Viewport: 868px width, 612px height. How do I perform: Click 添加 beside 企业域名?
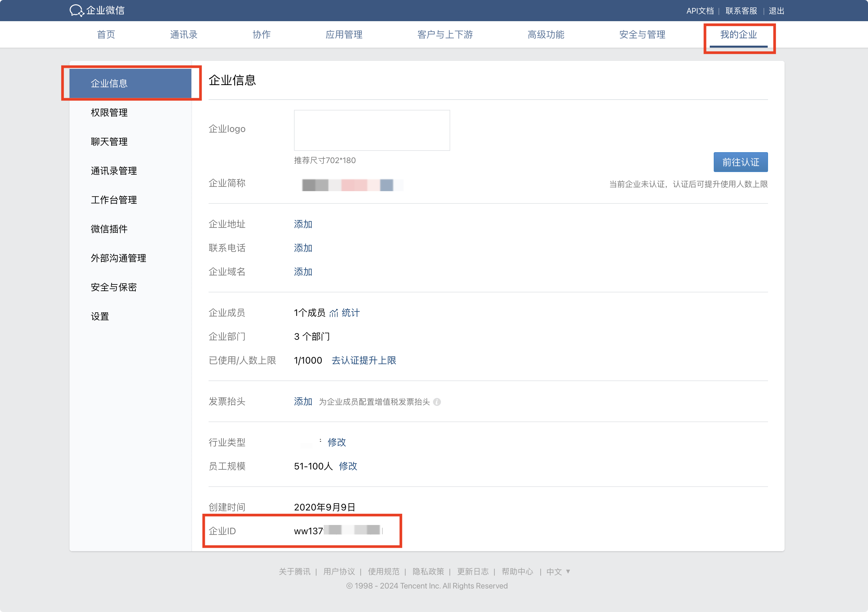point(303,272)
